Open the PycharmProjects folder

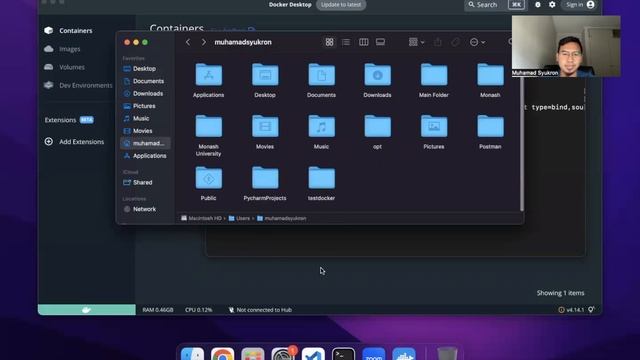click(x=265, y=178)
